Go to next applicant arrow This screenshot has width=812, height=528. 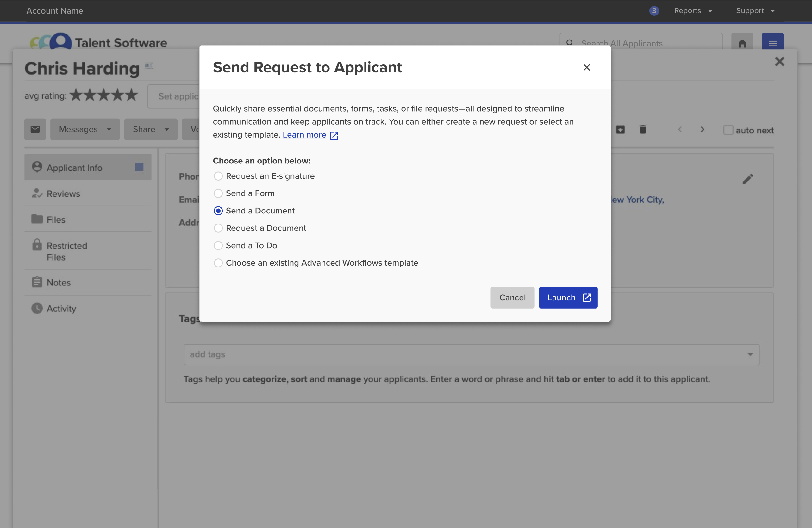click(702, 130)
